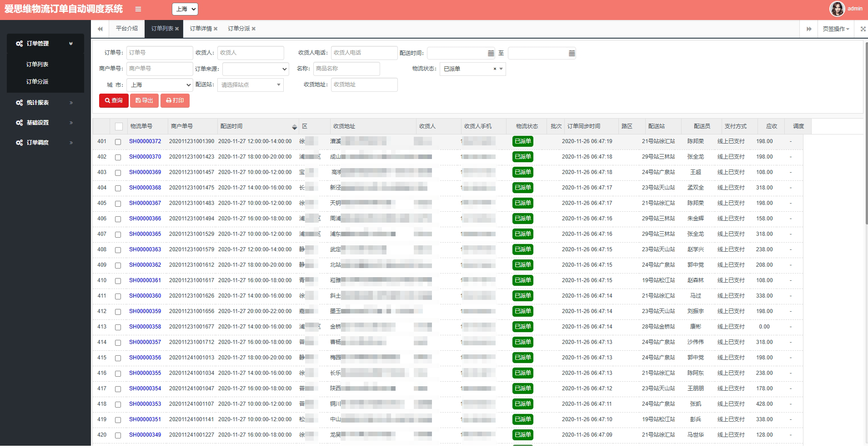Open the 物流状态 dropdown arrow

(x=501, y=69)
